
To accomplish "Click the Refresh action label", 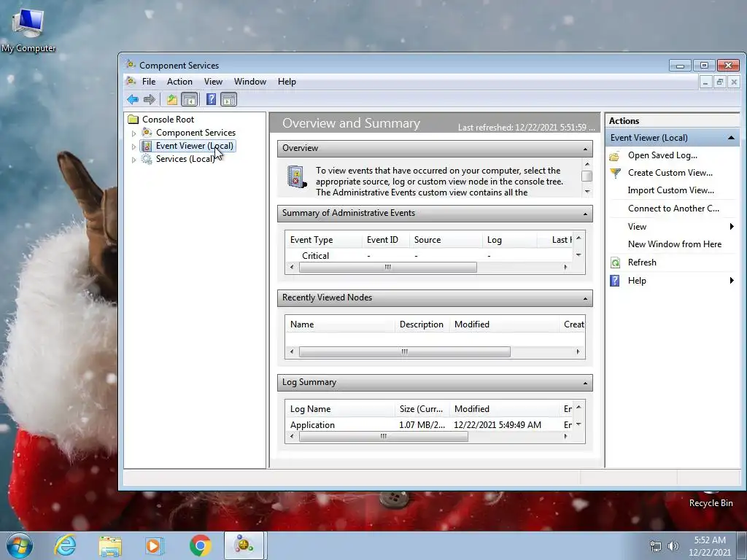I will pyautogui.click(x=642, y=262).
